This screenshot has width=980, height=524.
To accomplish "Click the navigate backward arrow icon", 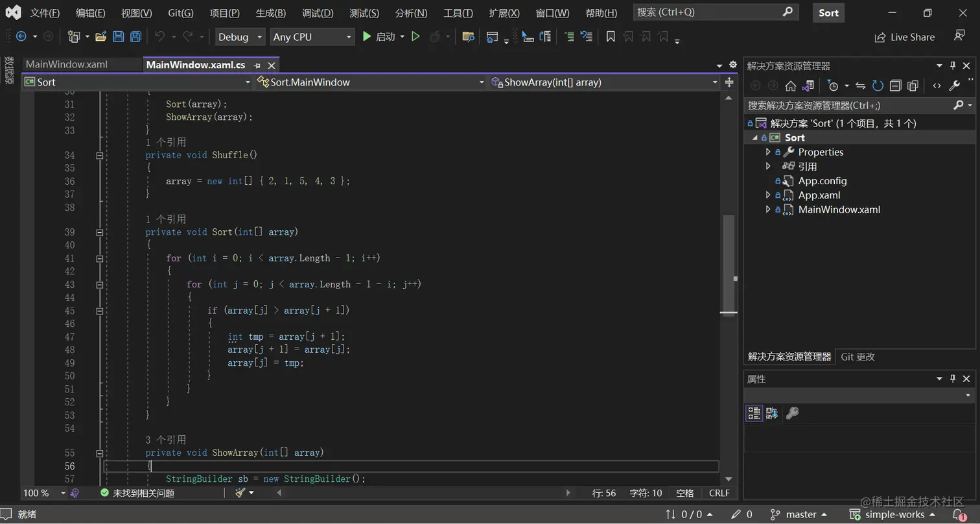I will pyautogui.click(x=21, y=37).
